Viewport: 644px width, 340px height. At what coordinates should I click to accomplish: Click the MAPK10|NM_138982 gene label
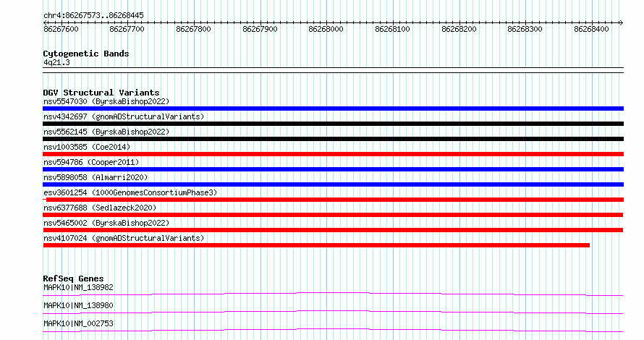78,287
